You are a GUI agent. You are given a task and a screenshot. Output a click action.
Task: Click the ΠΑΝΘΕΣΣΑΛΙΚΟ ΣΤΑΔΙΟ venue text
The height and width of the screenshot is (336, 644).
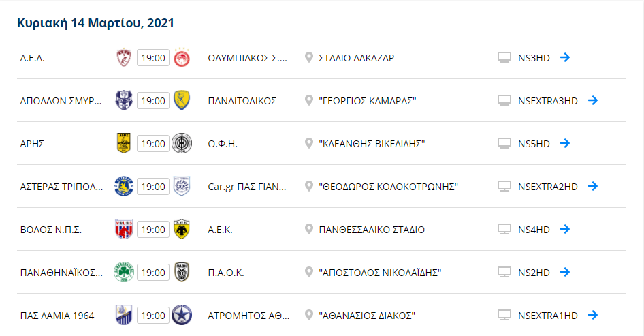[x=372, y=230]
